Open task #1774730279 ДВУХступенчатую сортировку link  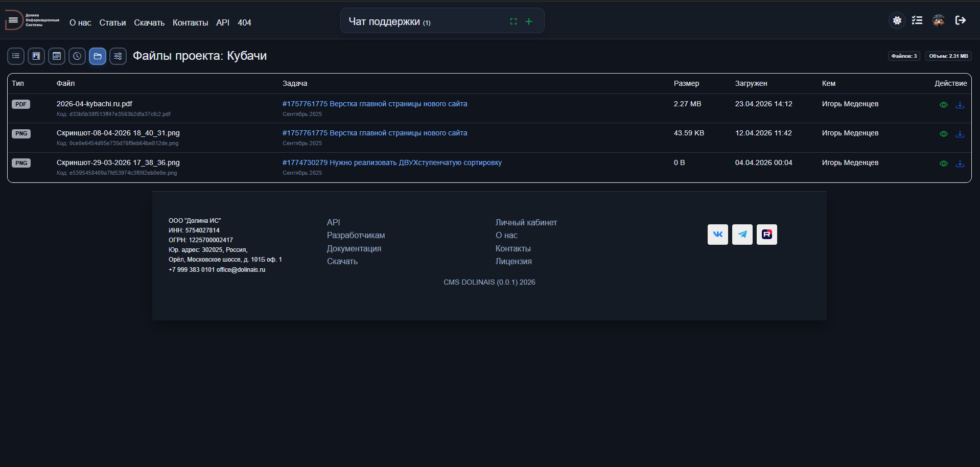(x=392, y=162)
